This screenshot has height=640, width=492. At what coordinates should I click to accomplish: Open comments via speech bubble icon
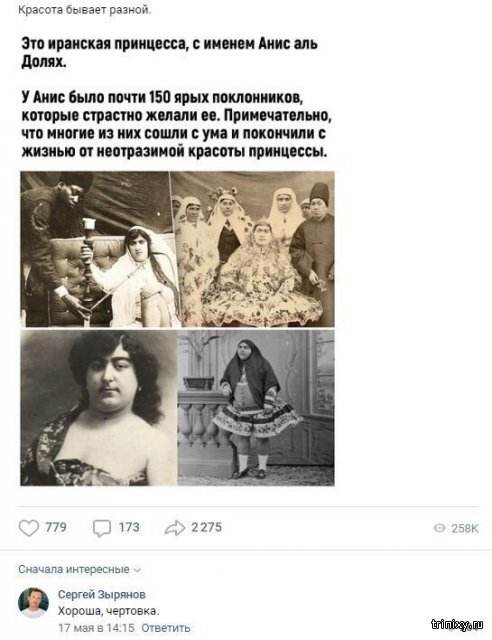click(x=101, y=528)
